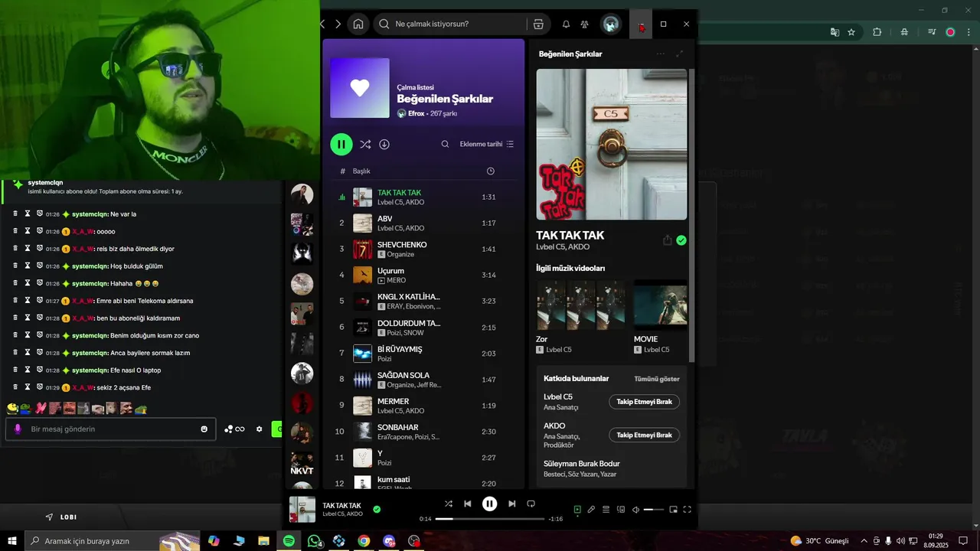Go forward in Spotify navigation
This screenshot has height=551, width=980.
(x=338, y=24)
